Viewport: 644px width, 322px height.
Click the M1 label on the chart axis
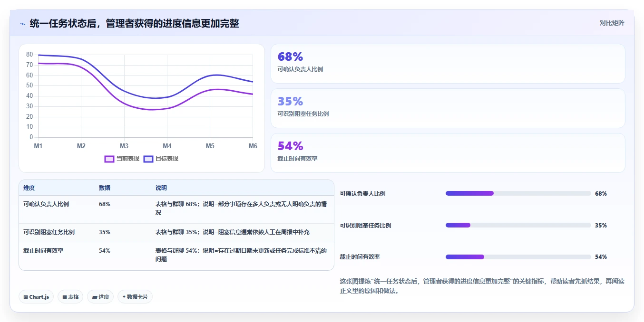pyautogui.click(x=38, y=146)
